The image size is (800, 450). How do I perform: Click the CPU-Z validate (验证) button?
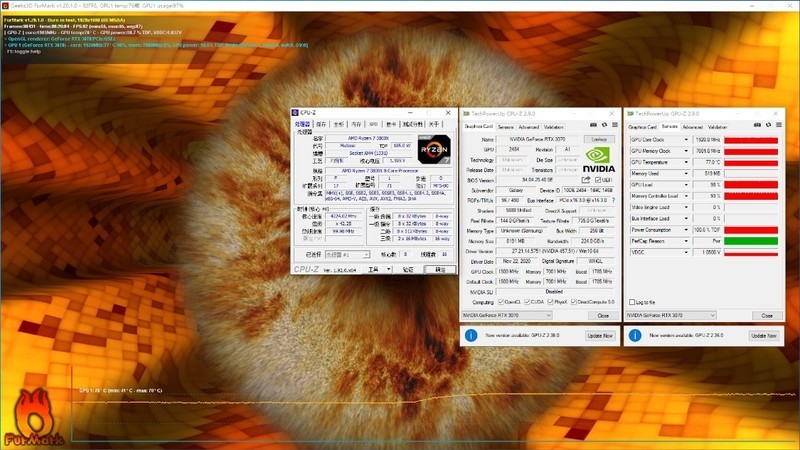[x=408, y=269]
